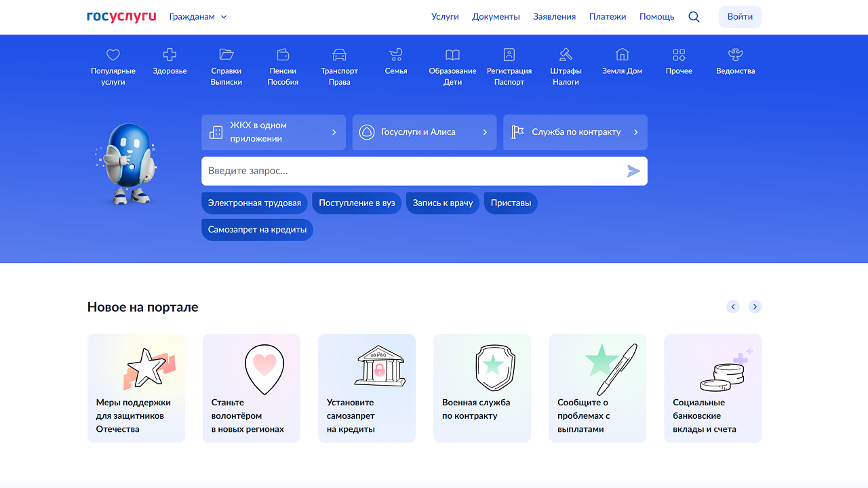
Task: Select the Штрафы Налоги gavel icon
Action: coord(566,55)
